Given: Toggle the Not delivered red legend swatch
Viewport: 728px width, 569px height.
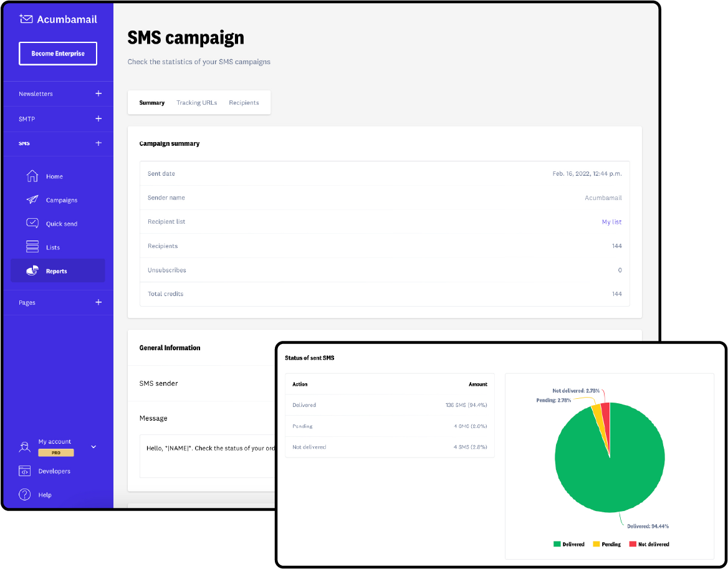Looking at the screenshot, I should click(x=632, y=544).
